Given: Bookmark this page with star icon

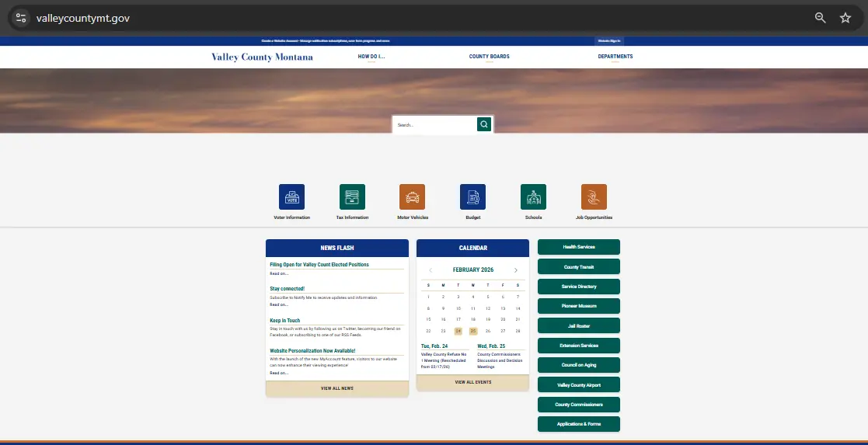Looking at the screenshot, I should [x=845, y=18].
